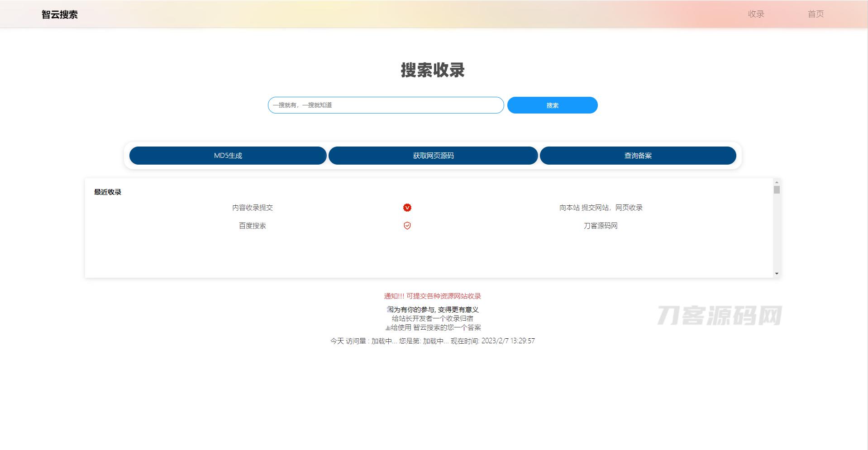Click the red shield check icon
The height and width of the screenshot is (450, 868).
click(407, 226)
